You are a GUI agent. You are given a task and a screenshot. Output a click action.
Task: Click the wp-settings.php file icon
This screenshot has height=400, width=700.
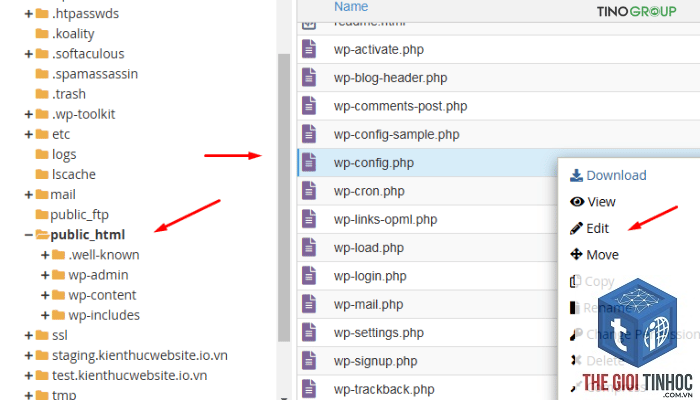[309, 333]
